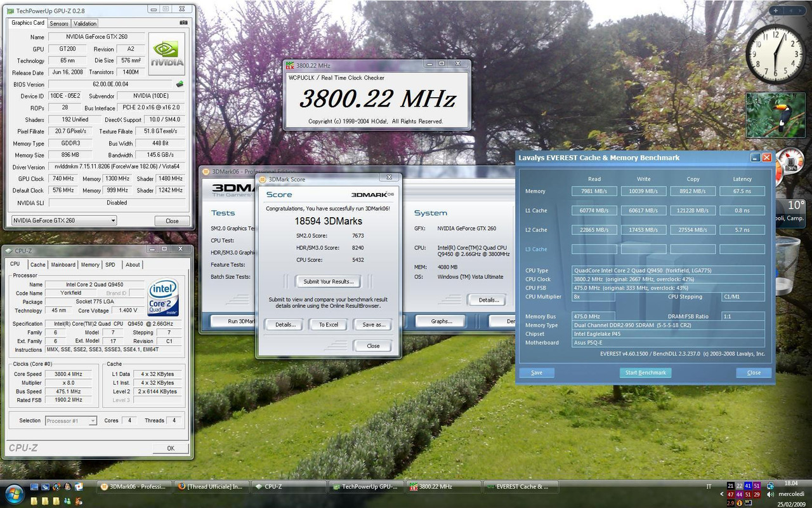Click System Details button in 3DMark06 window

488,300
